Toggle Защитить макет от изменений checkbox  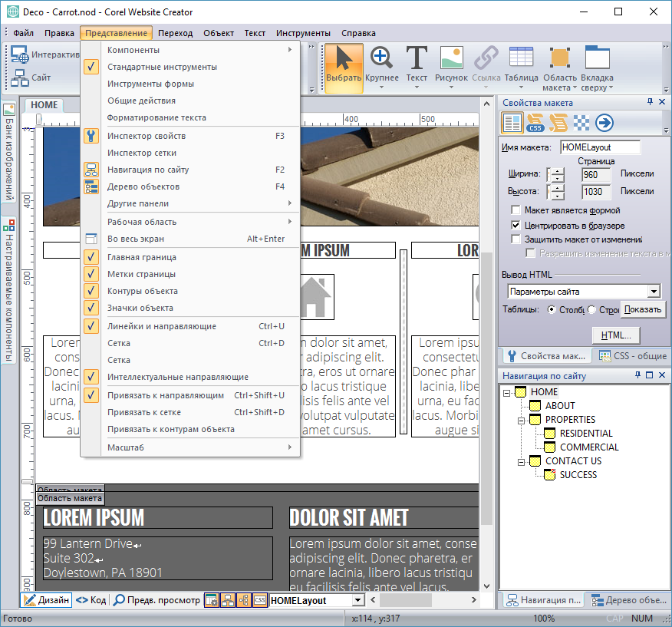point(516,239)
